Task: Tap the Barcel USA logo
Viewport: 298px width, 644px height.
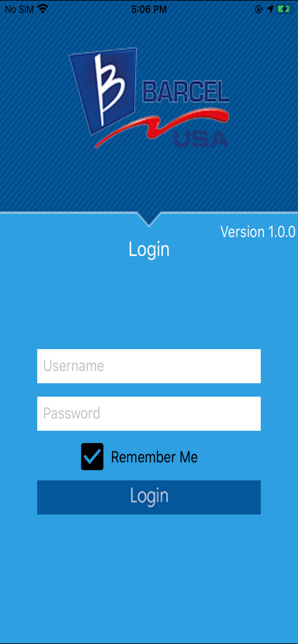Action: pos(149,98)
